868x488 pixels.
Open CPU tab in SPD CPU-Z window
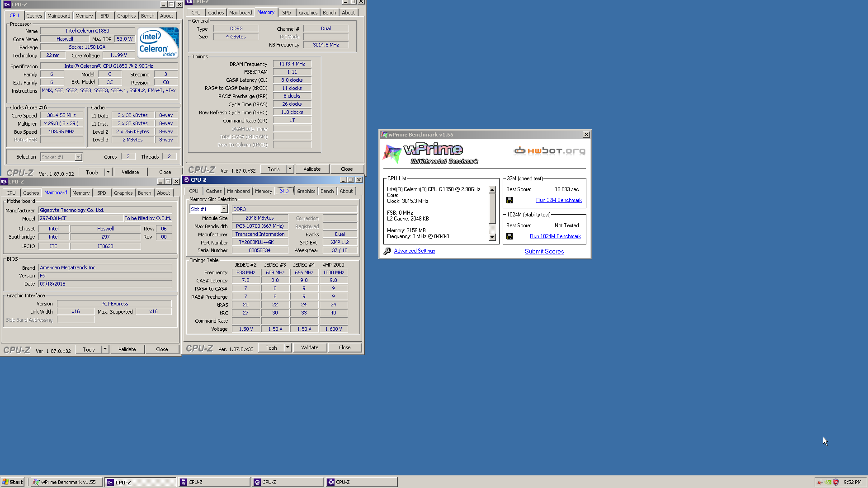[x=193, y=191]
